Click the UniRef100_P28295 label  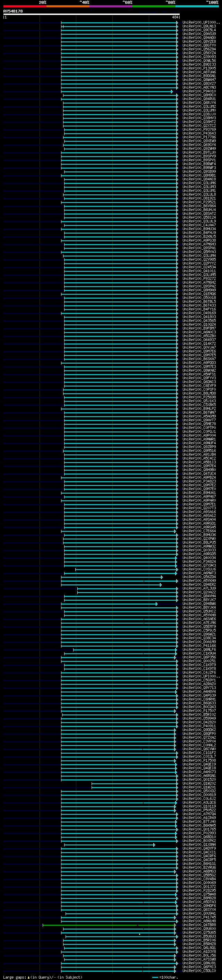(x=199, y=891)
